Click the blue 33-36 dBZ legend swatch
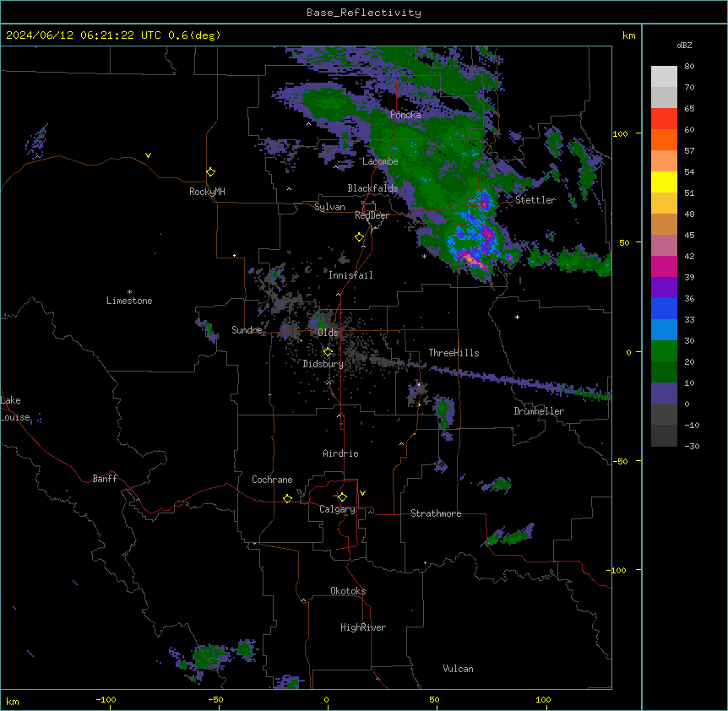728x711 pixels. (664, 308)
